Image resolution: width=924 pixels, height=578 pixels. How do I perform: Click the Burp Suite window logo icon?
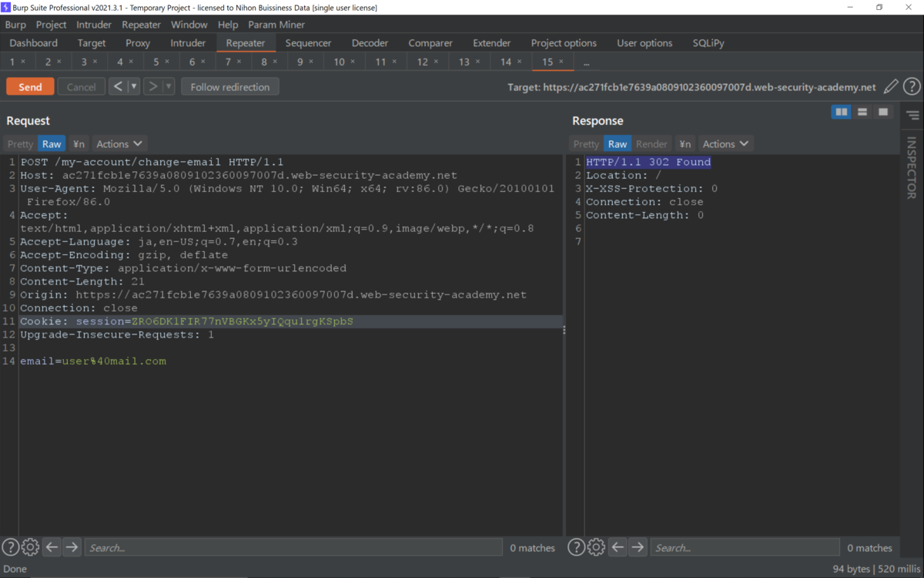tap(6, 7)
